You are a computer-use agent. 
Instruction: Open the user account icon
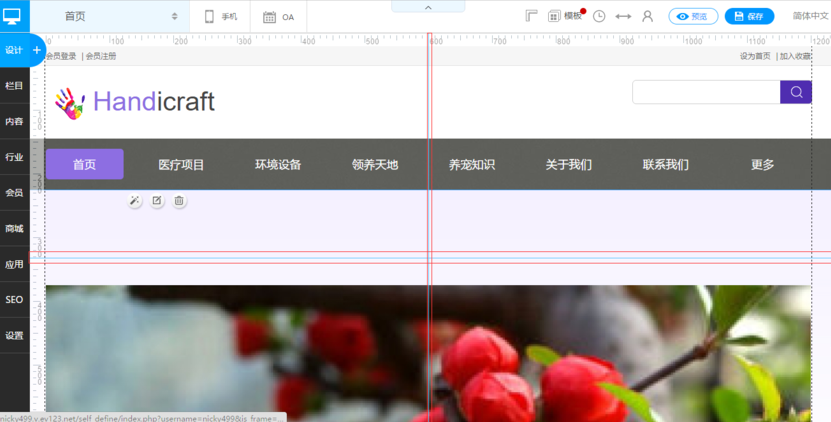pyautogui.click(x=647, y=16)
